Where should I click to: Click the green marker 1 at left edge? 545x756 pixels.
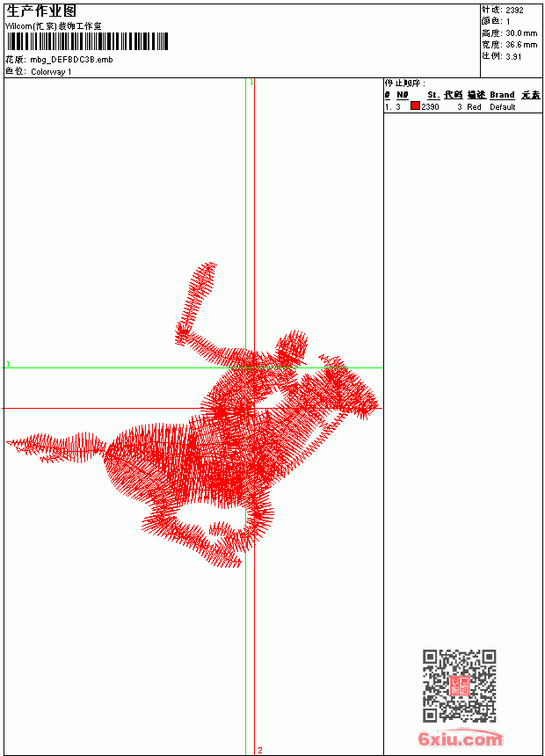(x=8, y=364)
